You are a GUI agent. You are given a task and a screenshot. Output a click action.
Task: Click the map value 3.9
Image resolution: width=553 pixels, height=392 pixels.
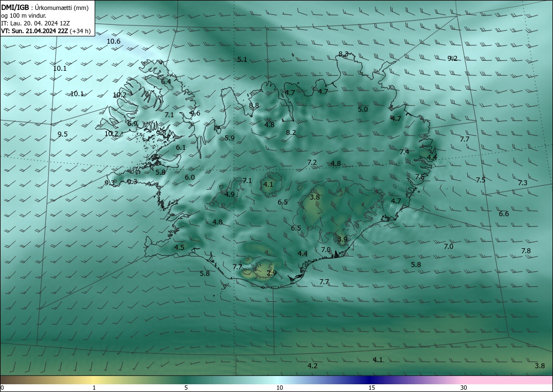tap(342, 239)
